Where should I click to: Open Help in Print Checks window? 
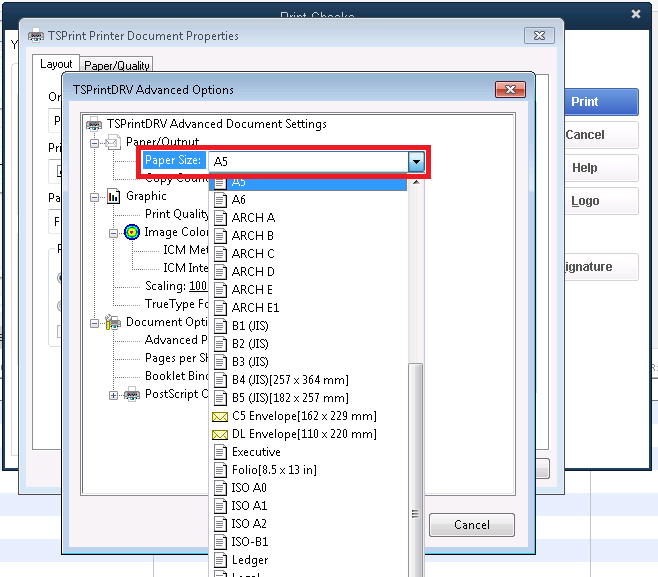coord(601,168)
